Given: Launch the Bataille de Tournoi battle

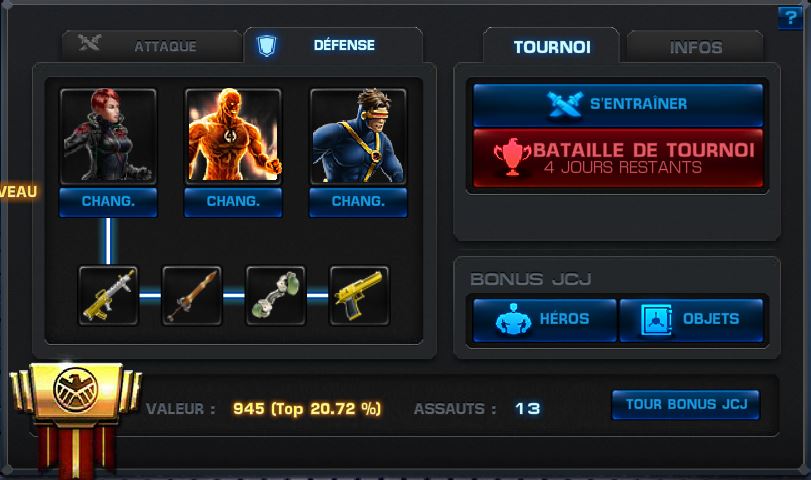Looking at the screenshot, I should [618, 158].
